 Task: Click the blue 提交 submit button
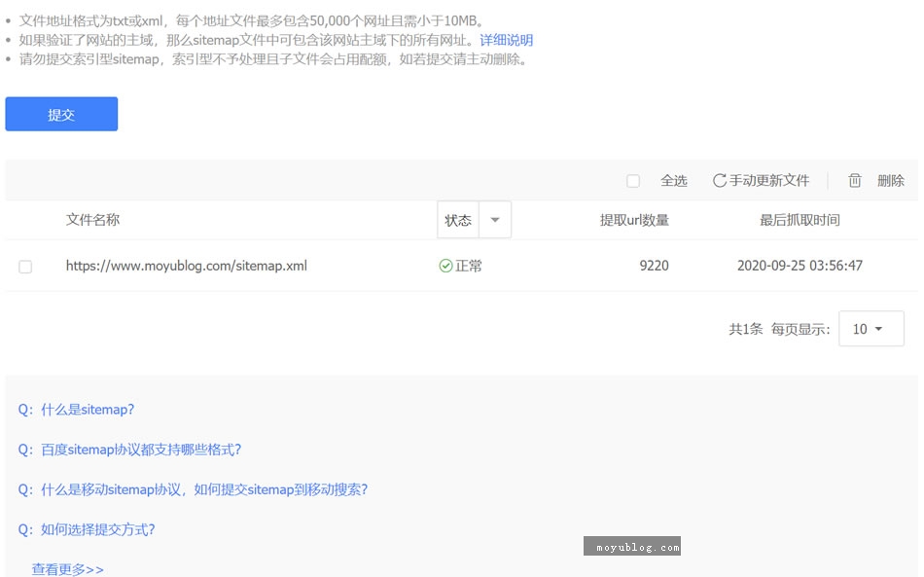tap(61, 114)
